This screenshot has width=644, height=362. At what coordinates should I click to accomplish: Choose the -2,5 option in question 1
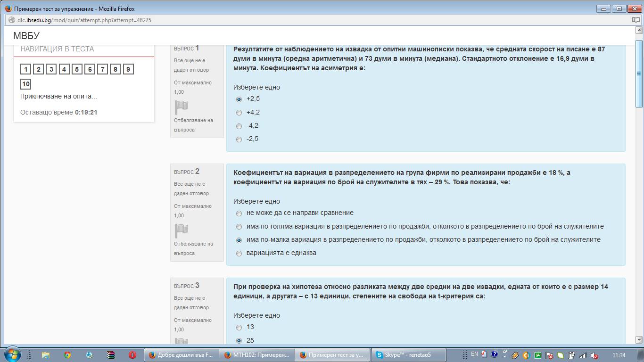(x=239, y=139)
